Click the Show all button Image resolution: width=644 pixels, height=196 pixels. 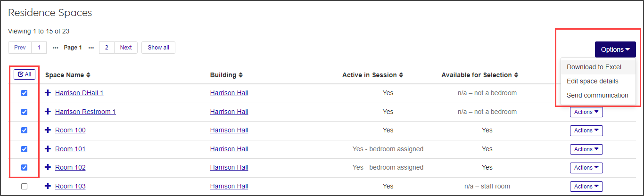coord(158,48)
